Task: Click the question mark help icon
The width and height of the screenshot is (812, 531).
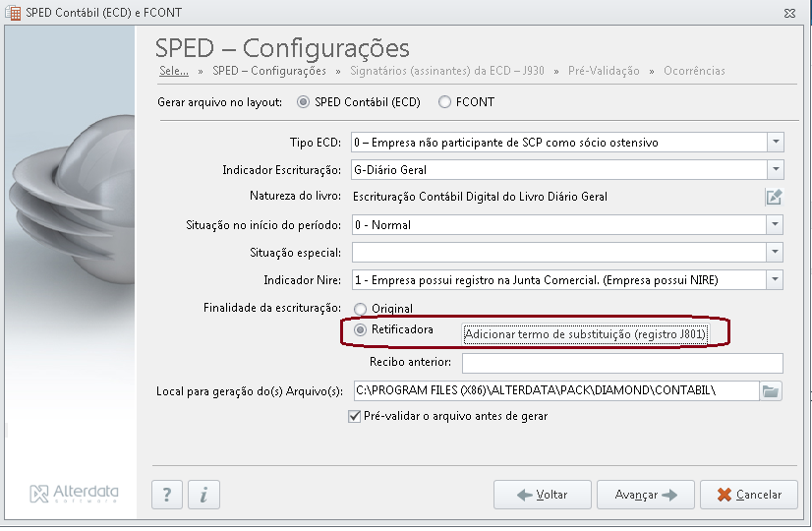Action: [x=167, y=495]
